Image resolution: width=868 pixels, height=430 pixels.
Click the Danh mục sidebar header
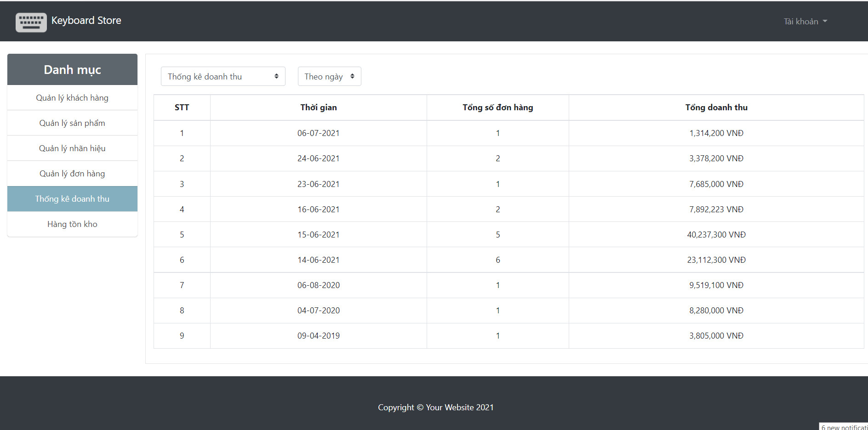point(72,69)
